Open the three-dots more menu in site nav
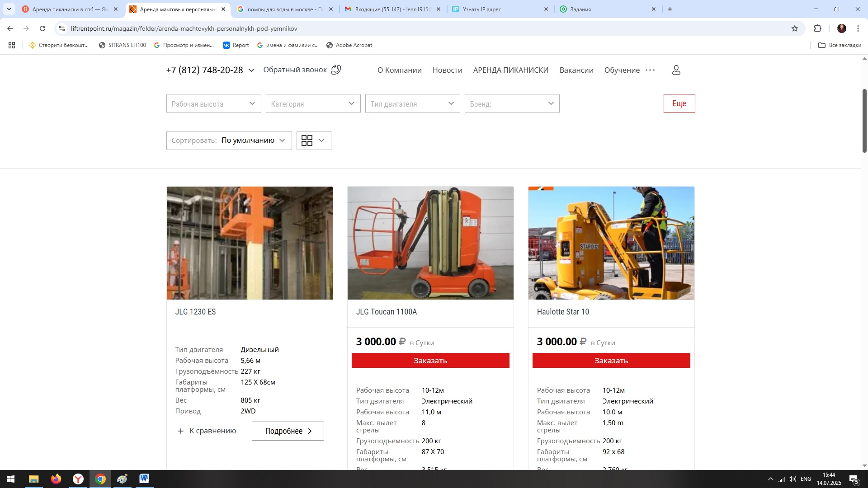The height and width of the screenshot is (488, 868). [x=650, y=70]
